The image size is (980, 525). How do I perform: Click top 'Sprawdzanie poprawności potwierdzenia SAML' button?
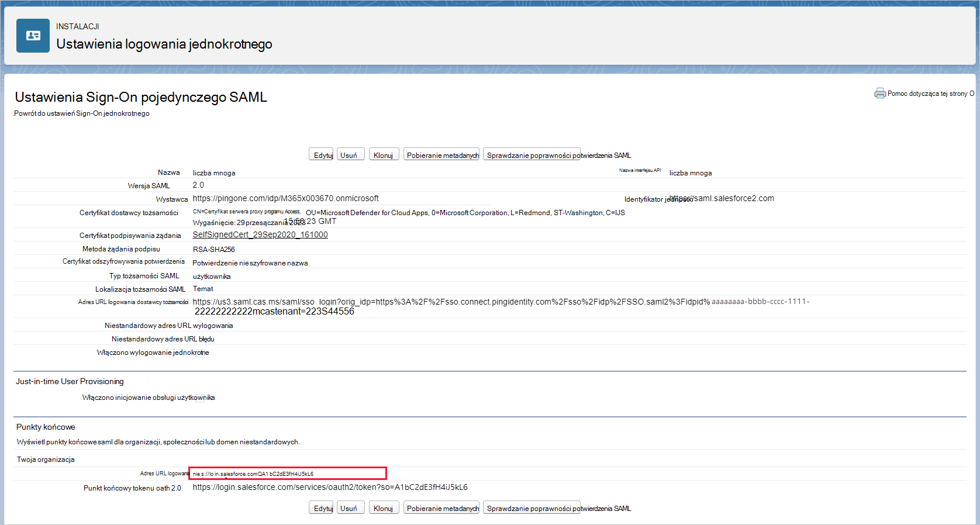coord(532,154)
